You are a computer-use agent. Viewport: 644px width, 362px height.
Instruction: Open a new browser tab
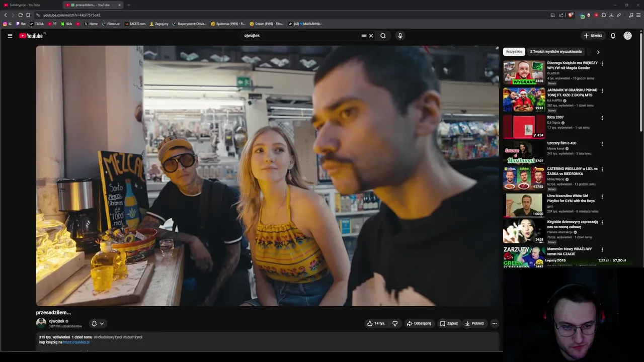[x=129, y=5]
